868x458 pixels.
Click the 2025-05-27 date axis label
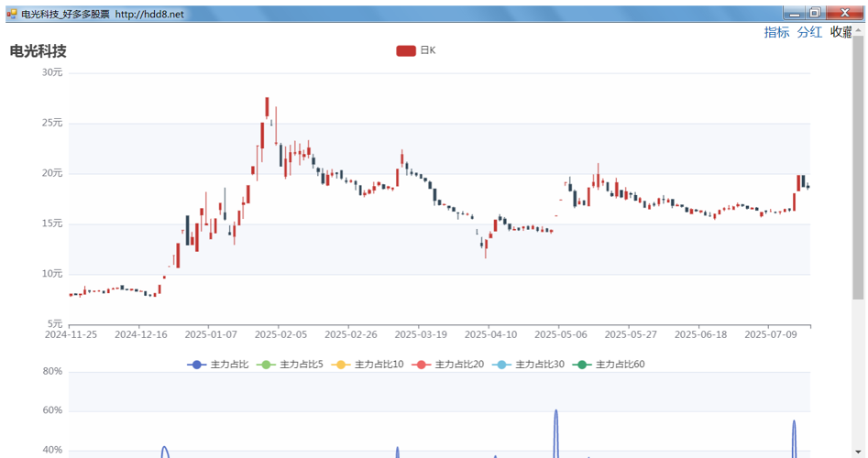point(631,334)
